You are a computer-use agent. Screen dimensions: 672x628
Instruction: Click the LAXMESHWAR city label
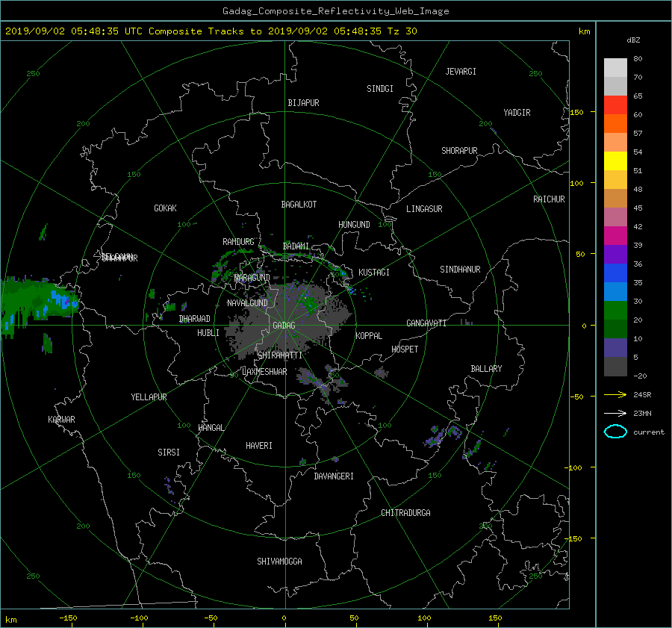[x=264, y=372]
